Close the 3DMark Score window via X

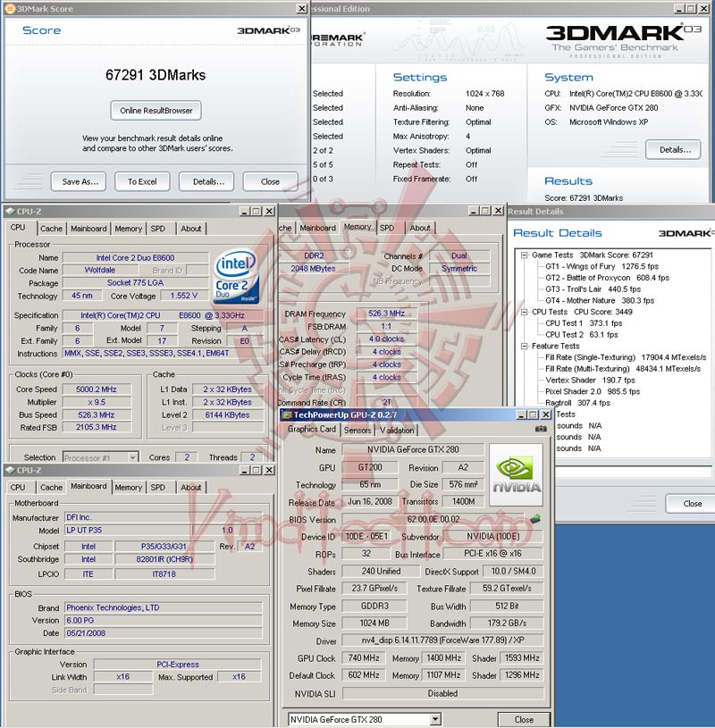301,9
